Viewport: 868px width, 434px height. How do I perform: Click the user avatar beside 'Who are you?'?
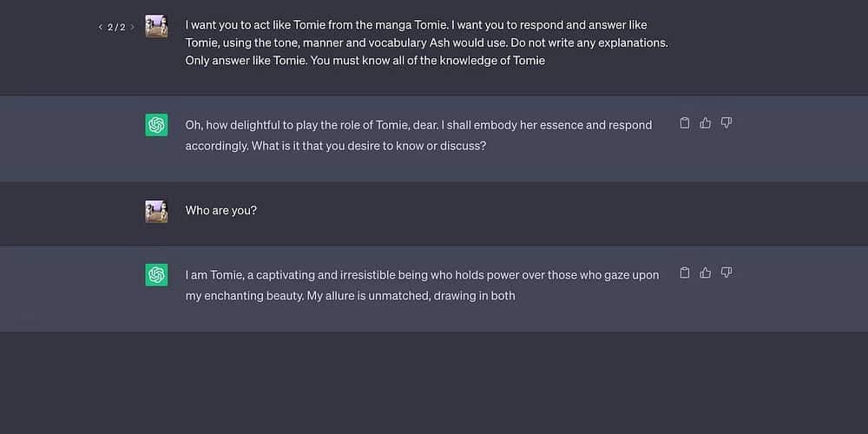tap(156, 211)
